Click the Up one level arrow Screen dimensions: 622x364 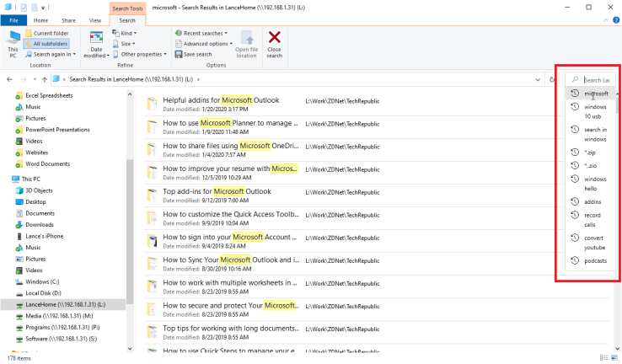click(x=45, y=79)
